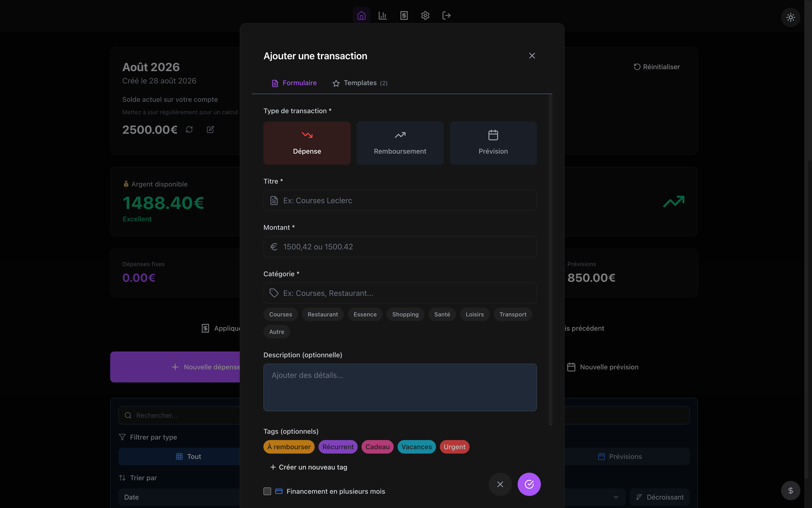This screenshot has width=812, height=508.
Task: Choose the Shopping category chip
Action: (405, 314)
